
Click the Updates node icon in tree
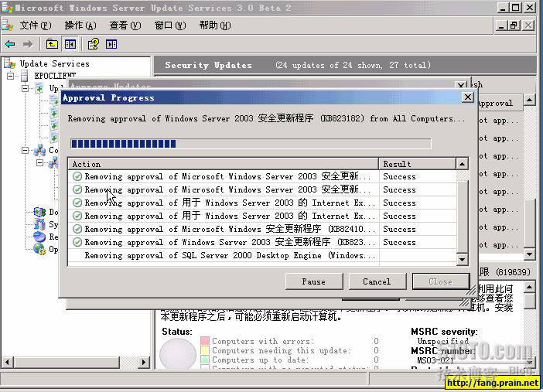coord(39,88)
